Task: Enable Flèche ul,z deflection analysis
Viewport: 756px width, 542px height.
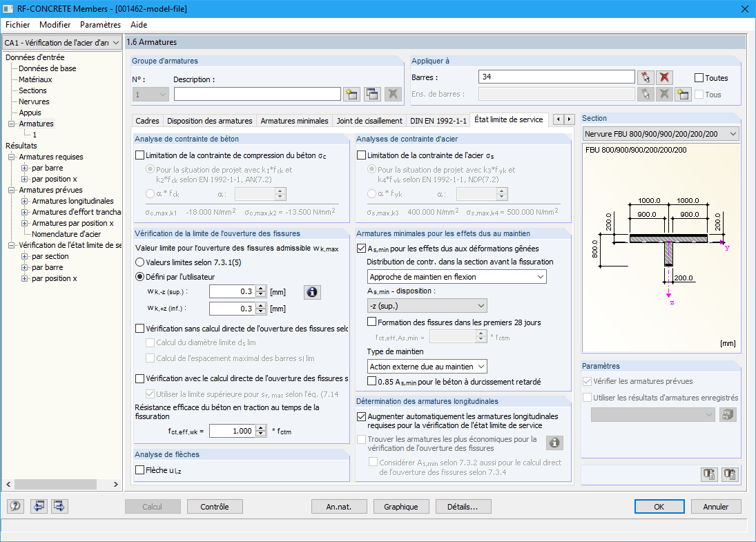Action: [x=138, y=470]
